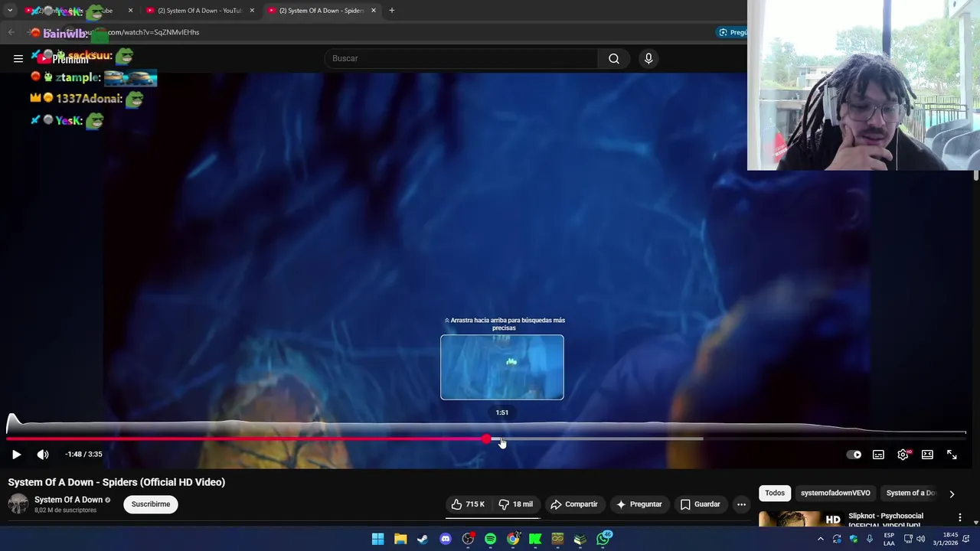
Task: Open options for Slipknot Psychosocial suggestion
Action: [960, 517]
